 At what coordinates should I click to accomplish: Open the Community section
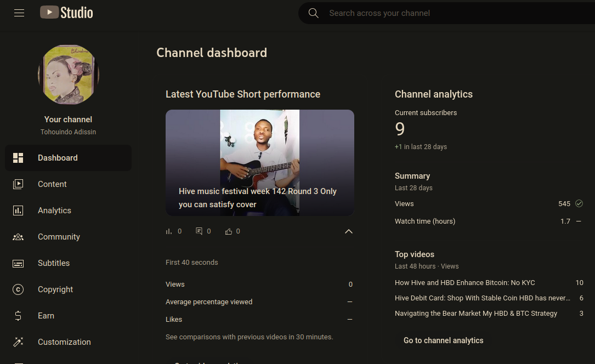coord(69,237)
